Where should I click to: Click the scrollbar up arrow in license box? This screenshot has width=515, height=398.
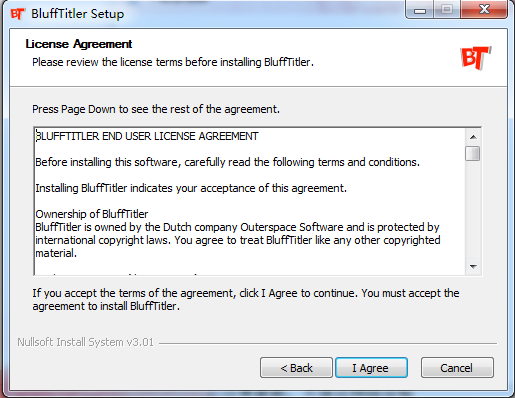tap(473, 137)
